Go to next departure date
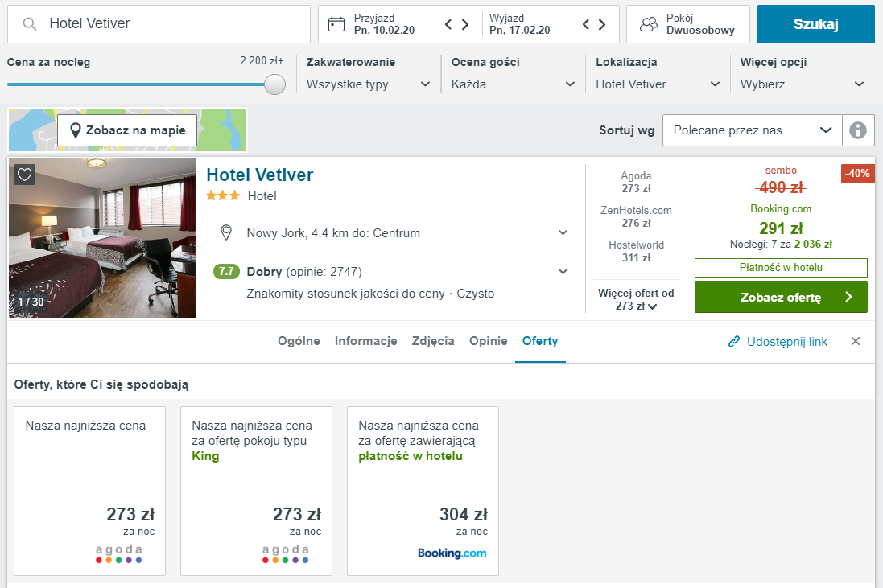This screenshot has width=883, height=588. pos(602,24)
